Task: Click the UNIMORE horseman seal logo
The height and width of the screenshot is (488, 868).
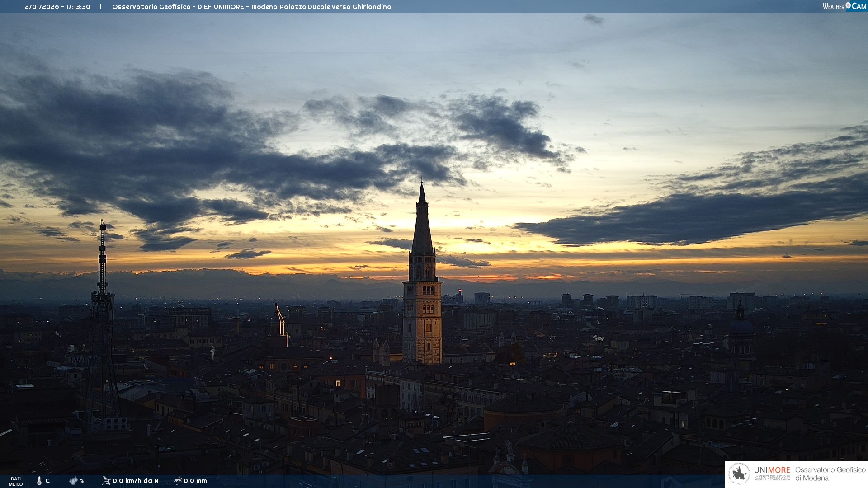Action: click(739, 474)
